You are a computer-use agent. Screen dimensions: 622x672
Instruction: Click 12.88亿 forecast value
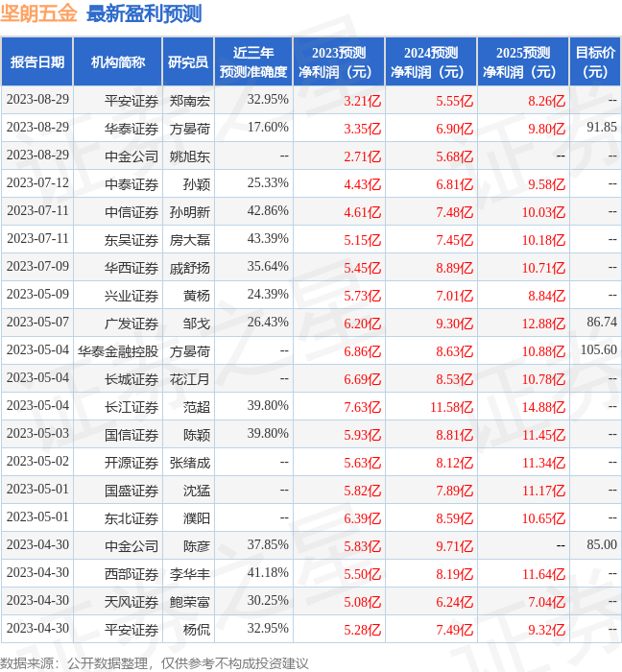click(543, 324)
